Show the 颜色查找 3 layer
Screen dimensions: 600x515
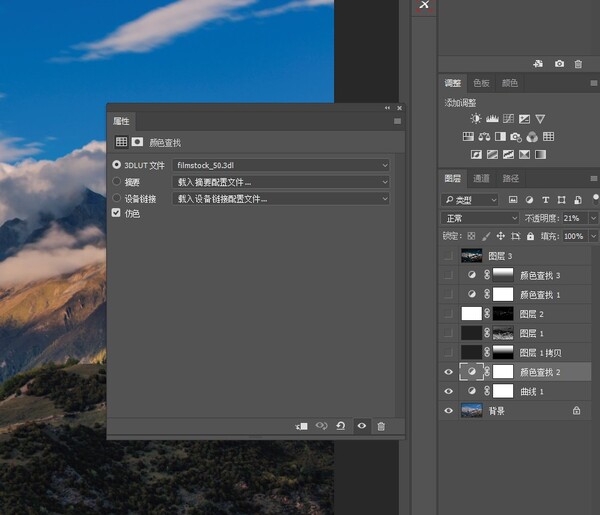pos(448,275)
